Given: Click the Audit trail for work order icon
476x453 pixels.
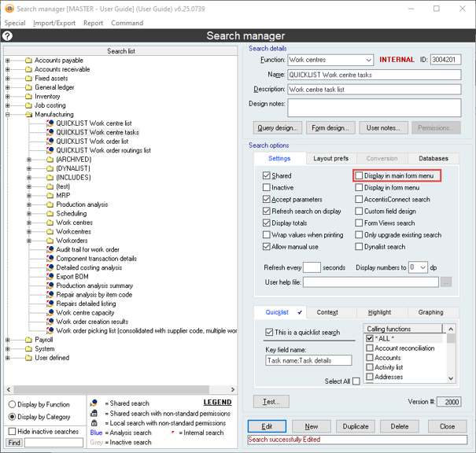Looking at the screenshot, I should pos(50,249).
